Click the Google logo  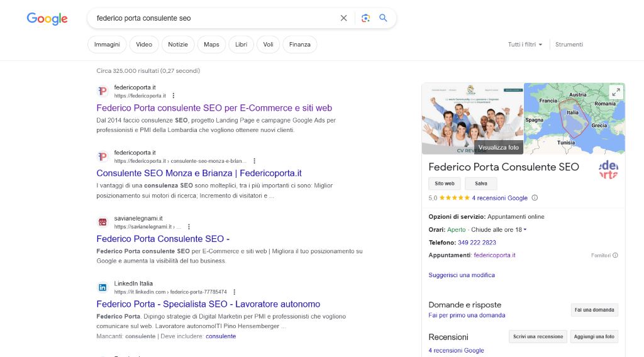click(47, 18)
